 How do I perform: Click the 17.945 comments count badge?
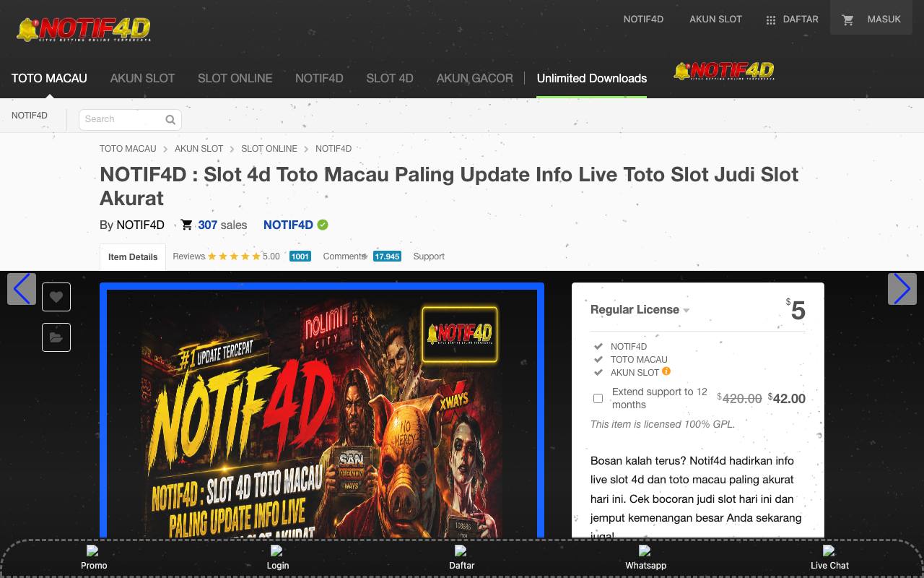[387, 256]
